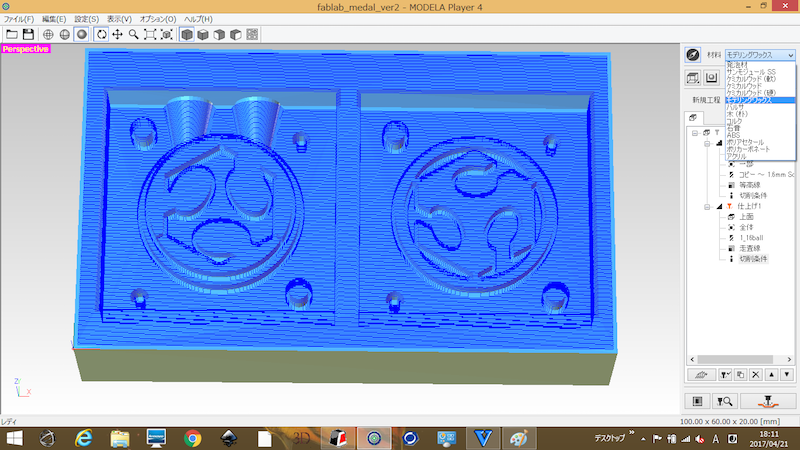
Task: Click the modeling form icon beside the model box
Action: (711, 78)
